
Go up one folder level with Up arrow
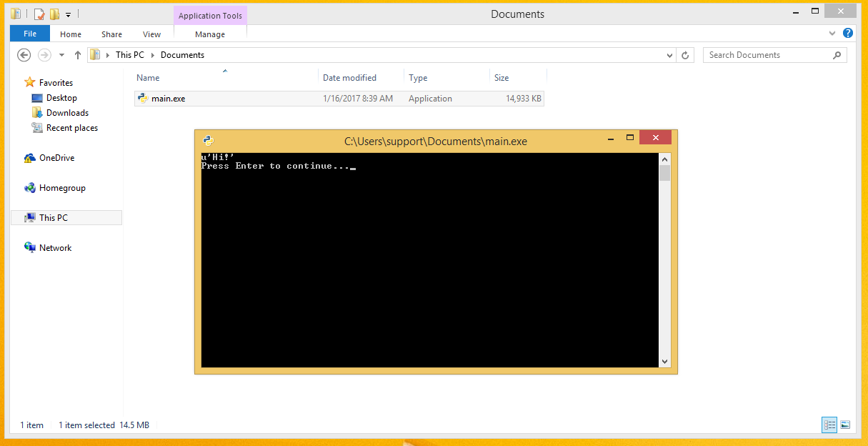point(78,55)
